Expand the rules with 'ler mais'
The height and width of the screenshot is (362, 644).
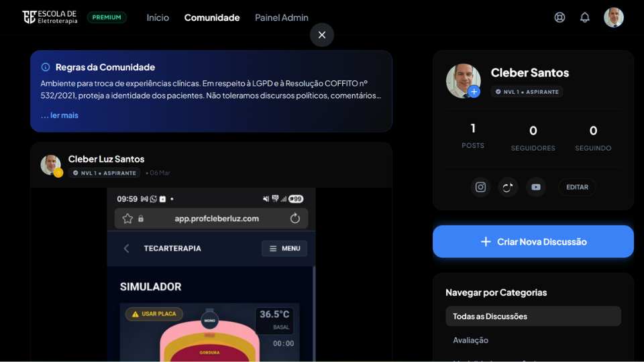point(60,115)
